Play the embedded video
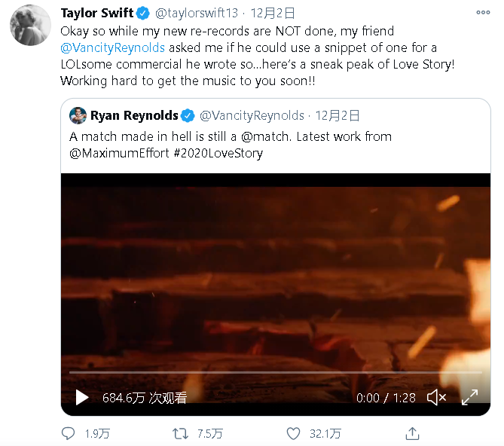The image size is (504, 446). coord(81,398)
